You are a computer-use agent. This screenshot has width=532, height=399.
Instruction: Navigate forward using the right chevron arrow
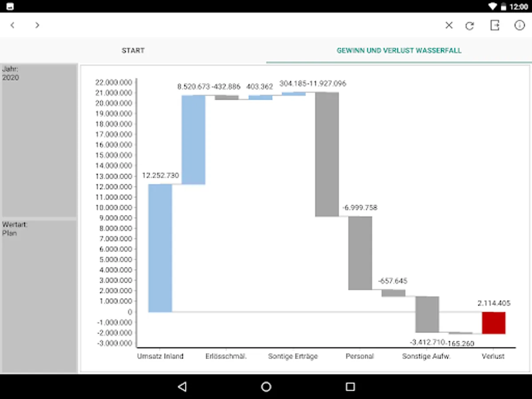point(37,25)
